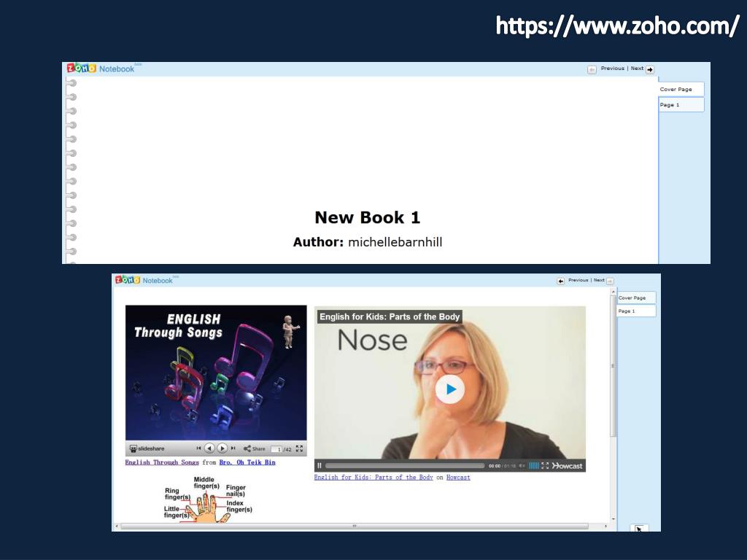Click the scroll down arrow of vertical scrollbar
The image size is (747, 560).
613,519
